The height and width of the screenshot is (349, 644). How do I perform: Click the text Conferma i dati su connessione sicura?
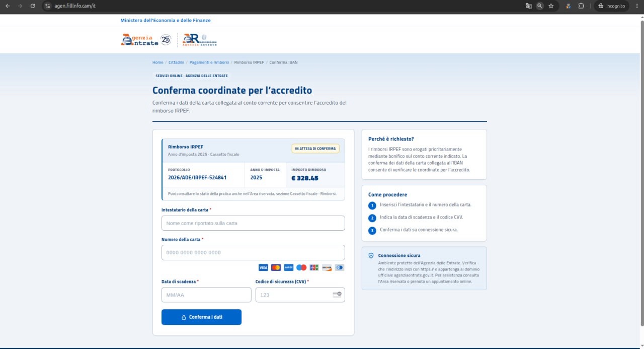point(419,230)
